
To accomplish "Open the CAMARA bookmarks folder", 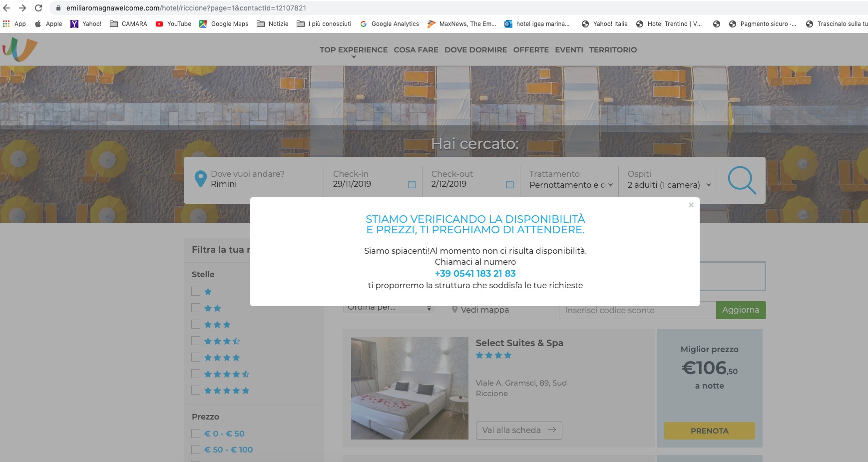I will (x=128, y=23).
